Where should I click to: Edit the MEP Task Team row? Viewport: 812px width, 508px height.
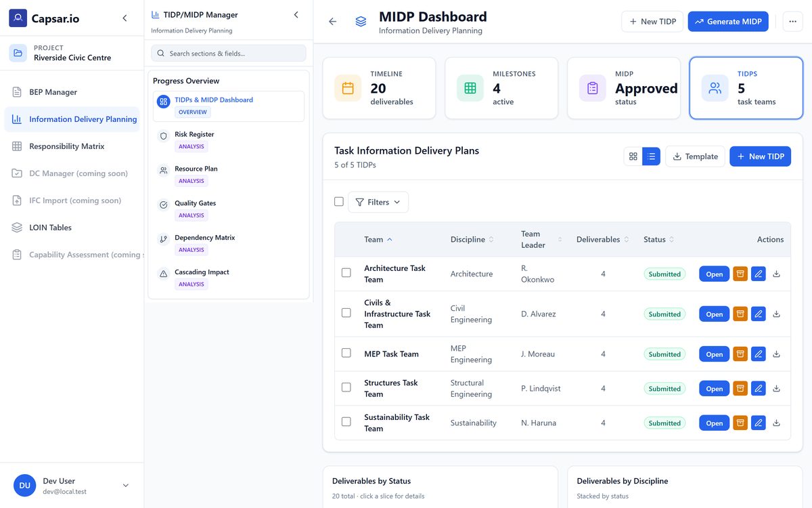tap(759, 354)
